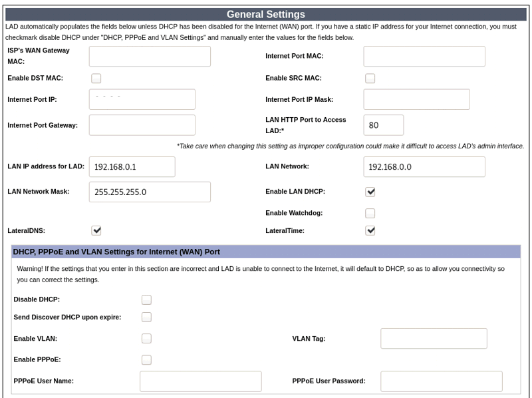Click the 'Disable DHCP:' label
The image size is (532, 398).
tap(37, 299)
